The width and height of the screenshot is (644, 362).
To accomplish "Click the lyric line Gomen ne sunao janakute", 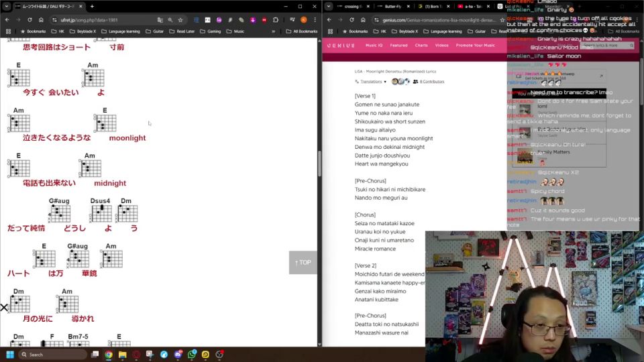I will (387, 105).
